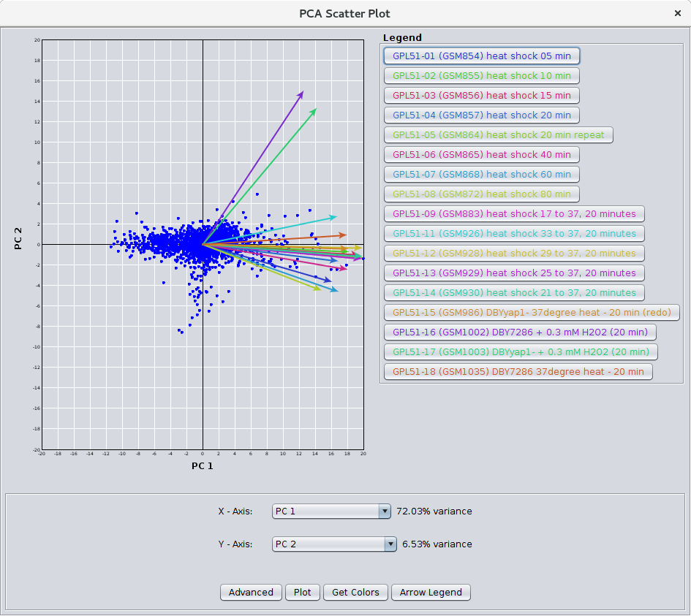Select GPL51-15 DBYyap1- 37degree heat redo entry

[532, 313]
